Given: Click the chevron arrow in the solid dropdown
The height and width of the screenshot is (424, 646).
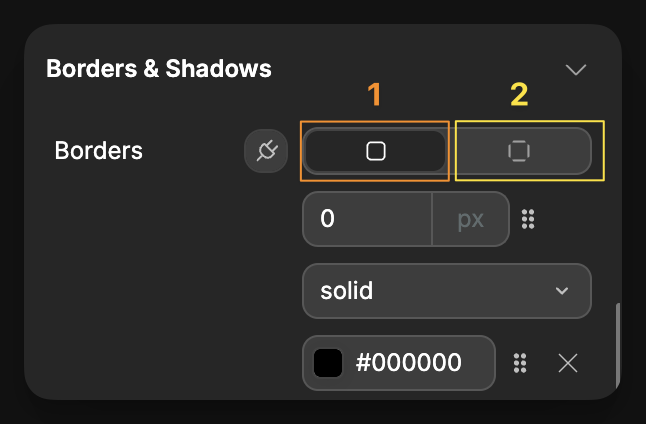Looking at the screenshot, I should (x=561, y=291).
